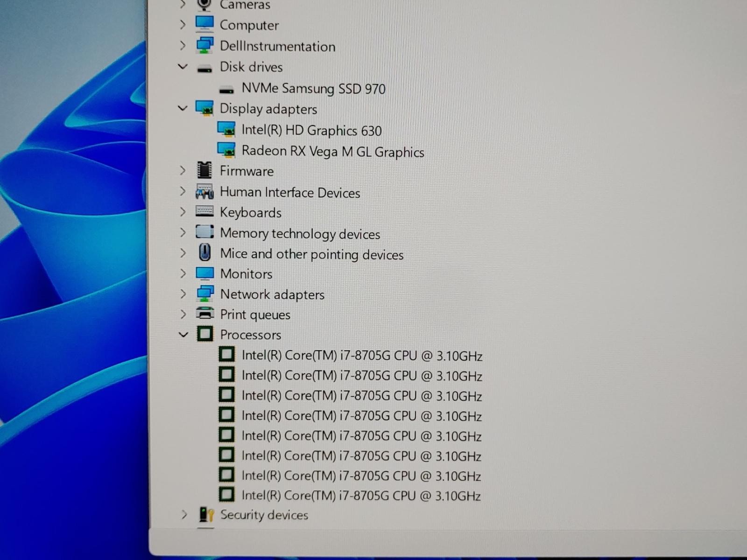Click the Print queues printer icon
This screenshot has width=747, height=560.
[x=205, y=313]
